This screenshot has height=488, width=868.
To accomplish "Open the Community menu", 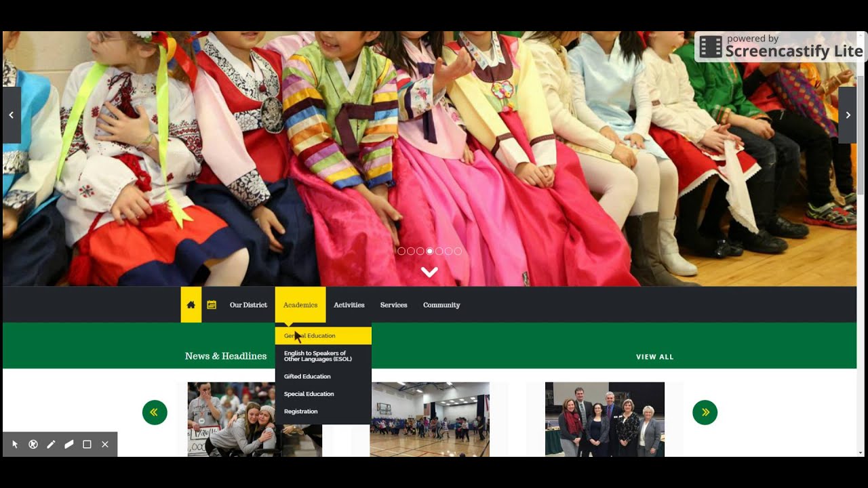I will coord(441,305).
